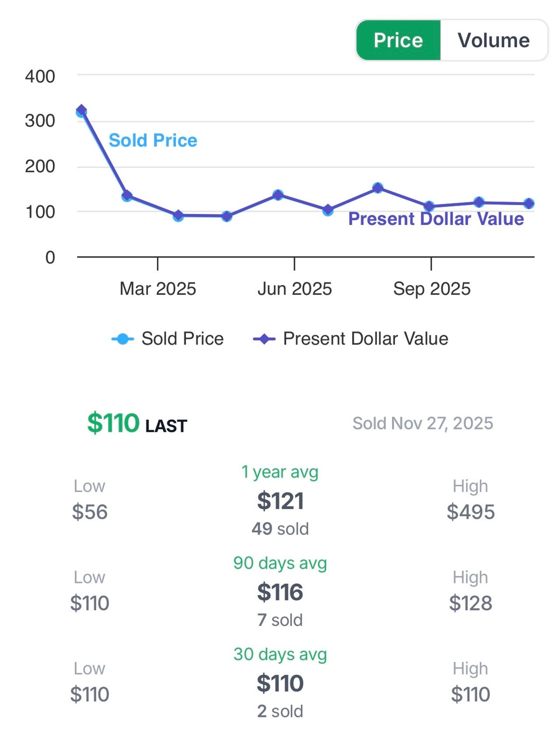Toggle Sold Price series in legend
Screen dimensions: 560x740
[x=182, y=339]
